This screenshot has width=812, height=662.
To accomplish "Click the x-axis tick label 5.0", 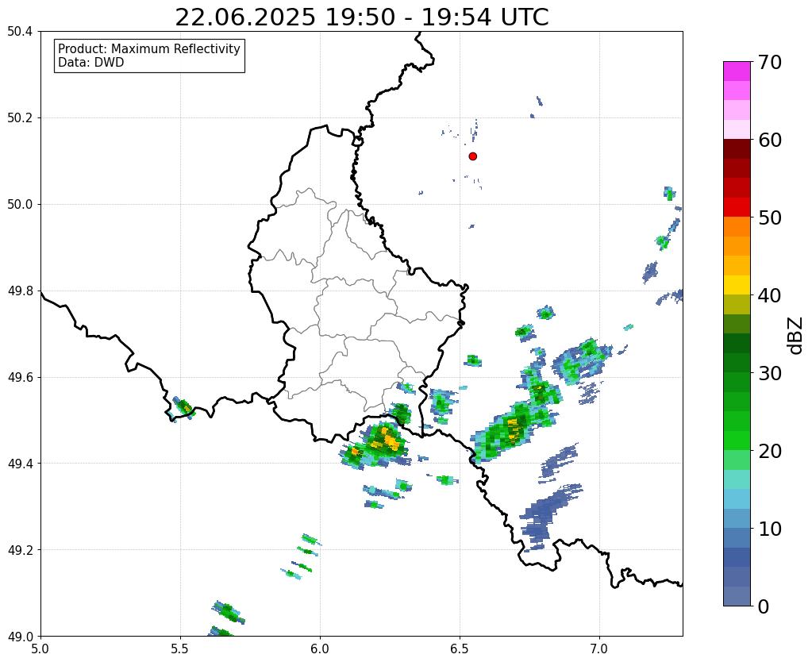I will coord(40,649).
